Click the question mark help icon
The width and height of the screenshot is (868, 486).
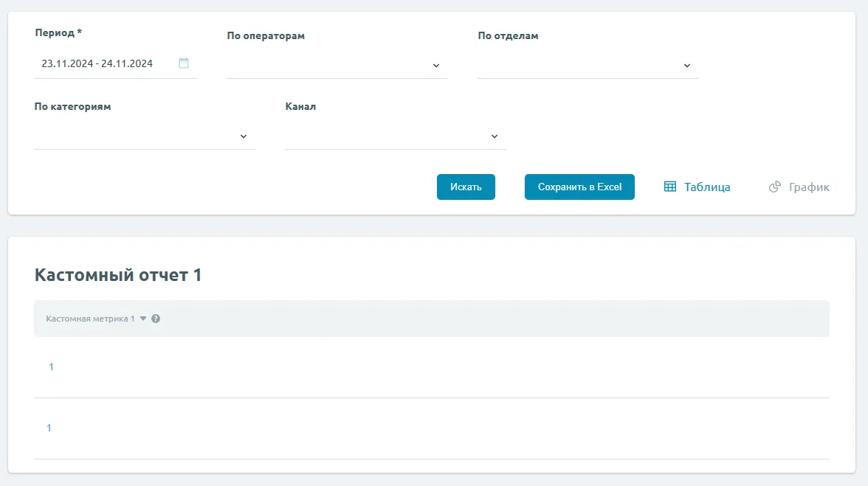156,319
